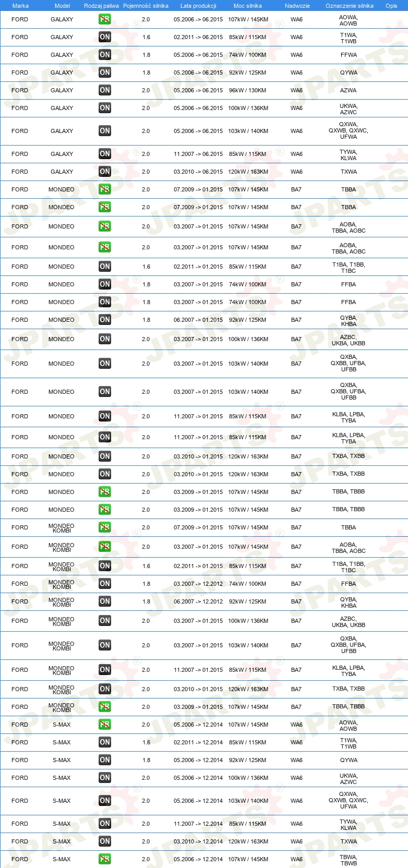This screenshot has height=868, width=408.
Task: Select the engine code FFWA
Action: point(349,55)
